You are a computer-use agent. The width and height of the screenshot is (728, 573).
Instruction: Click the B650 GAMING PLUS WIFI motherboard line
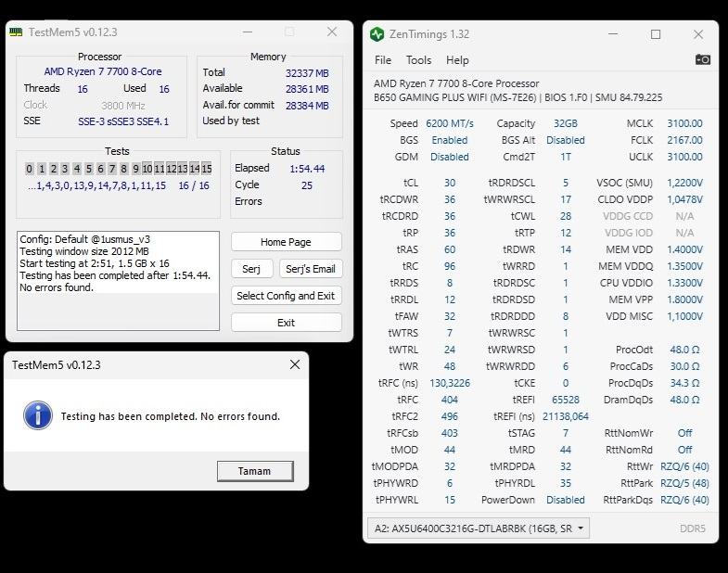(517, 97)
